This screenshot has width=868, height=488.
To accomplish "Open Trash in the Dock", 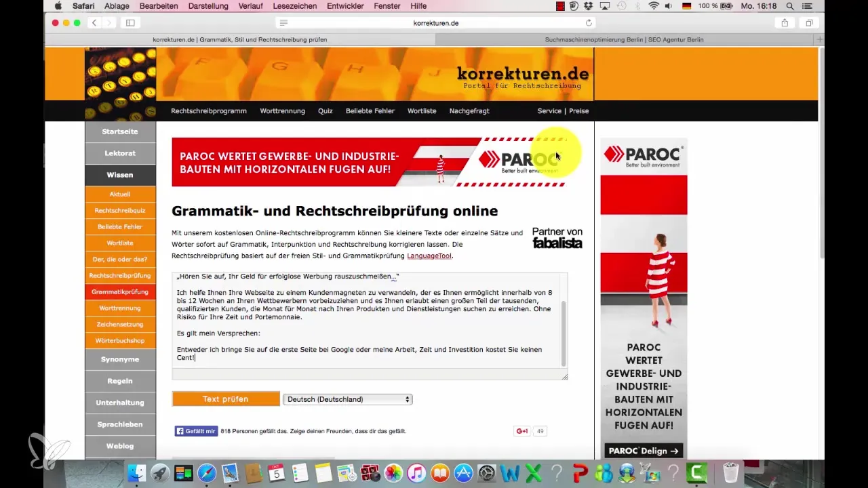I will [x=730, y=472].
